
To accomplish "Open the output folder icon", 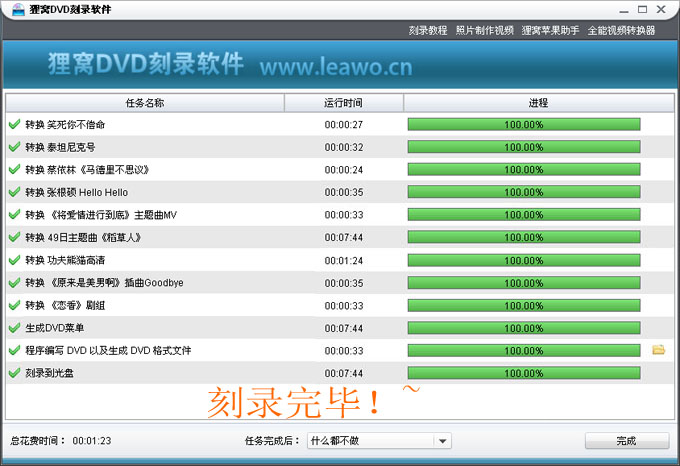I will coord(658,349).
